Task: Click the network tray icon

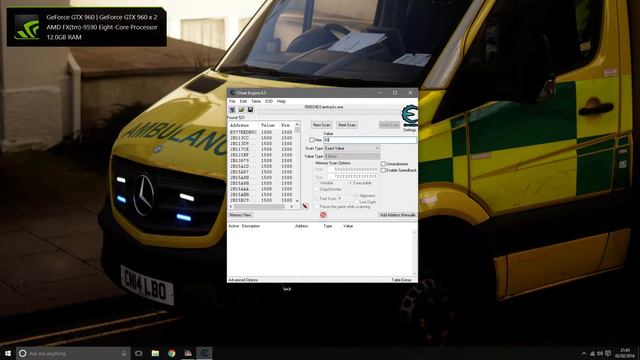Action: tap(592, 353)
